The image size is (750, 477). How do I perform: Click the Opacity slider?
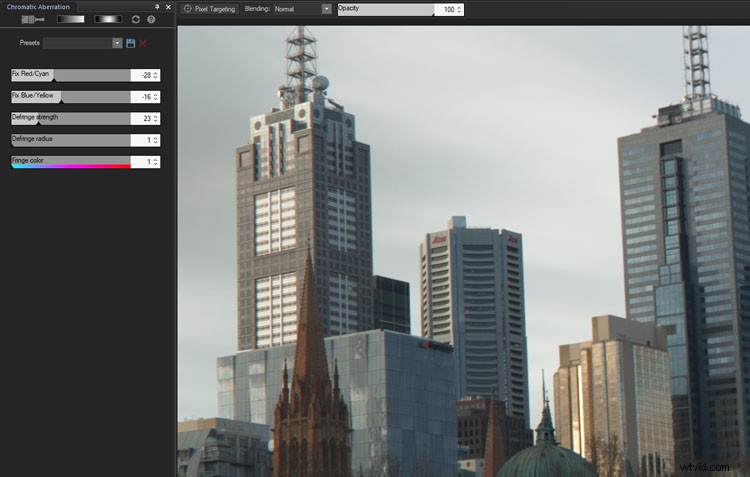click(x=386, y=10)
